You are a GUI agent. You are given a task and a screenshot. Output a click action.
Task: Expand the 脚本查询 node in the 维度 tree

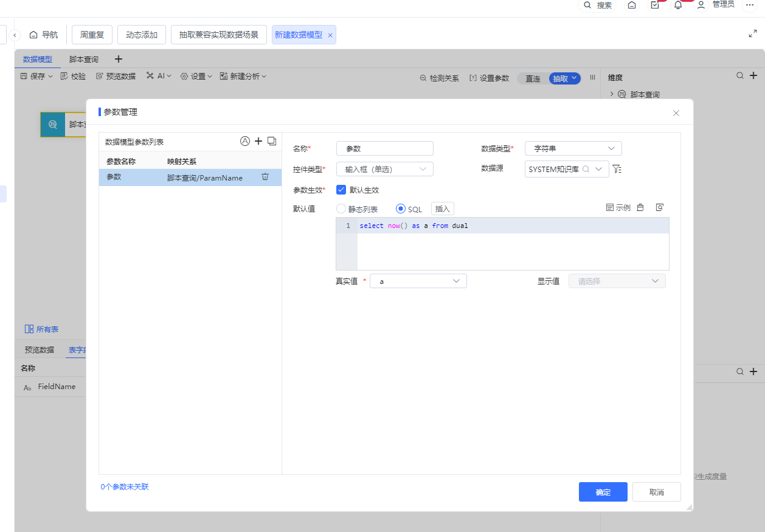612,94
